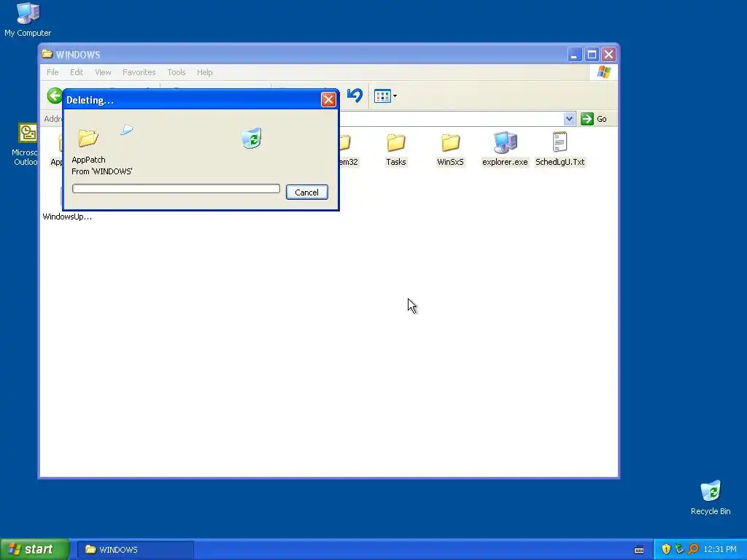The width and height of the screenshot is (747, 560).
Task: Click the network connection tray icon
Action: coord(679,549)
